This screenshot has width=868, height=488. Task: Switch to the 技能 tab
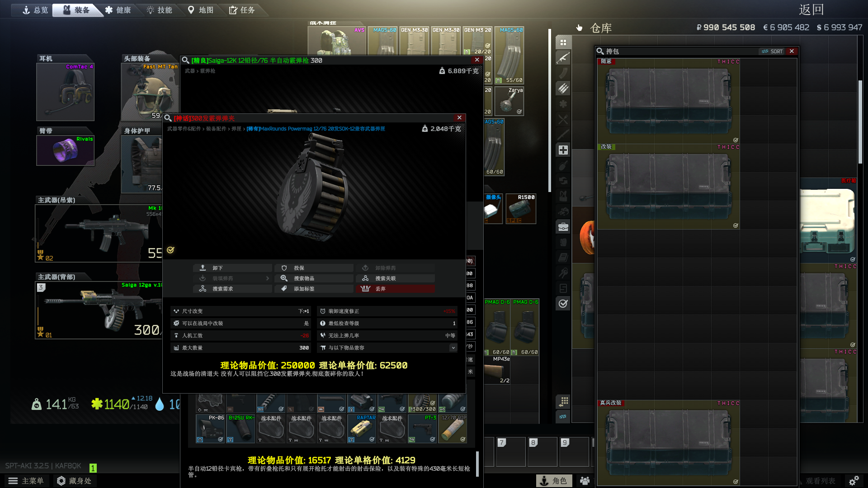[160, 10]
